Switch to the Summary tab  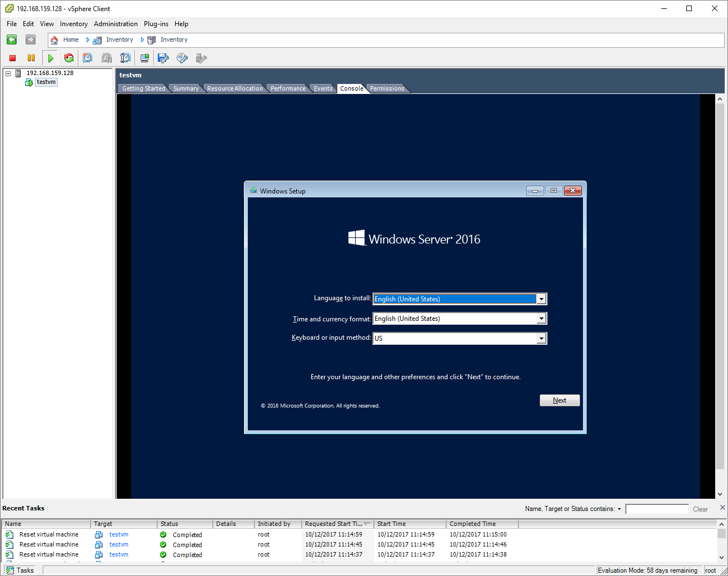(x=186, y=88)
